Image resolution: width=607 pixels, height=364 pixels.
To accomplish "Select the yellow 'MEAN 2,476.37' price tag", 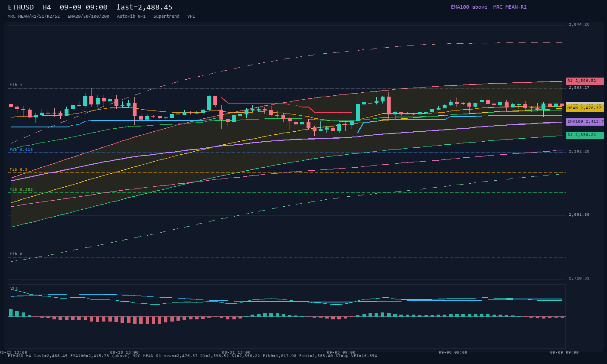I will (x=585, y=108).
